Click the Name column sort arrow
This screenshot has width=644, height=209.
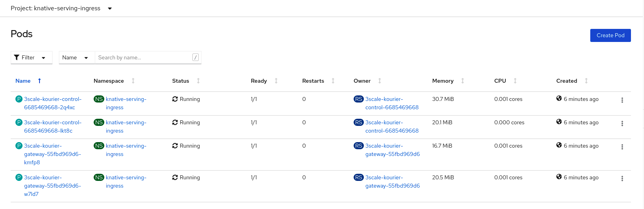click(x=40, y=81)
